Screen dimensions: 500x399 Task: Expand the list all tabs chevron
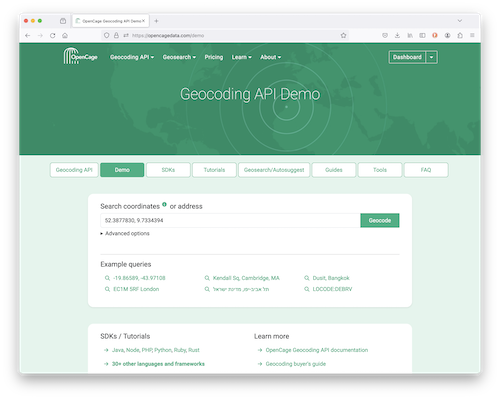[x=460, y=21]
